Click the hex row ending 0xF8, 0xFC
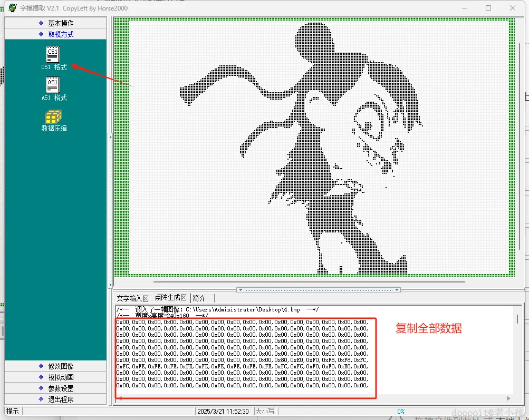The height and width of the screenshot is (420, 529). 242,360
